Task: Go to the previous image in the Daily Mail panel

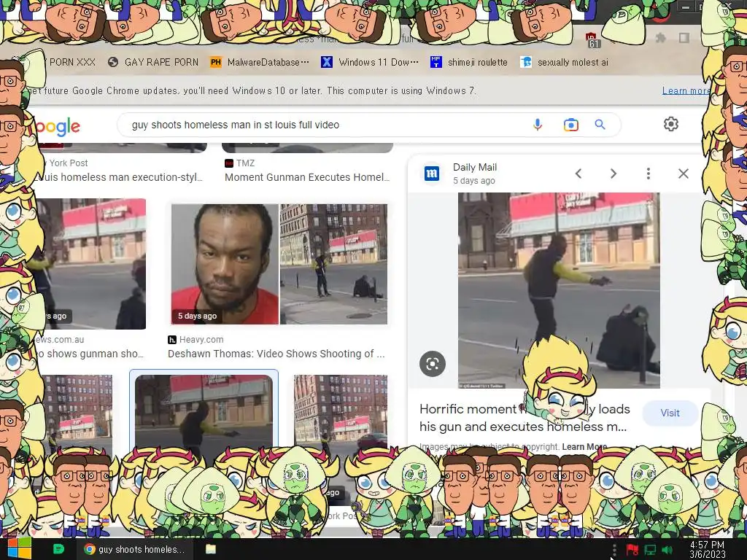Action: coord(578,174)
